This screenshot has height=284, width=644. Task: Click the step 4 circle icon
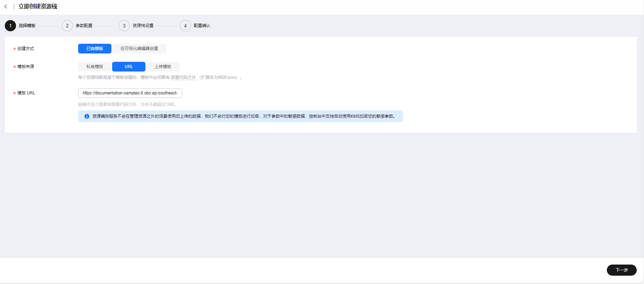click(185, 26)
